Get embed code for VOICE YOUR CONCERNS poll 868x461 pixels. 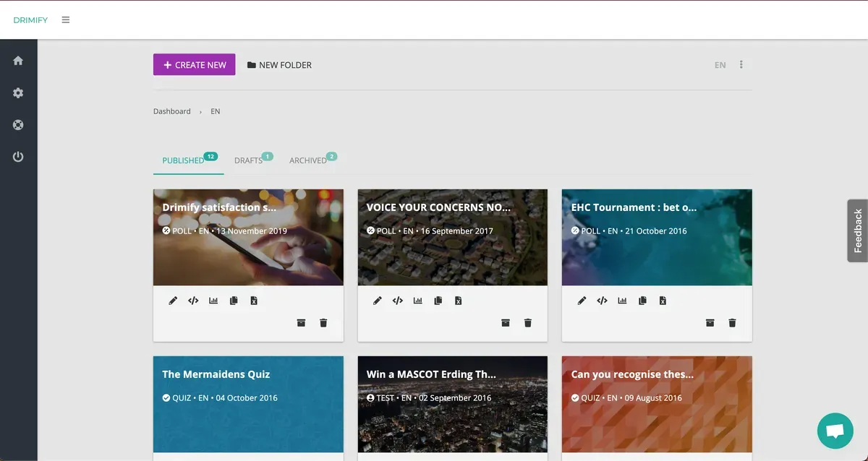click(398, 301)
